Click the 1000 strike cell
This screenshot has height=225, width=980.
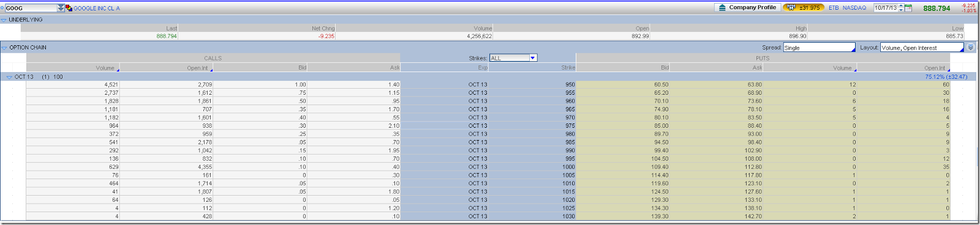tap(569, 167)
